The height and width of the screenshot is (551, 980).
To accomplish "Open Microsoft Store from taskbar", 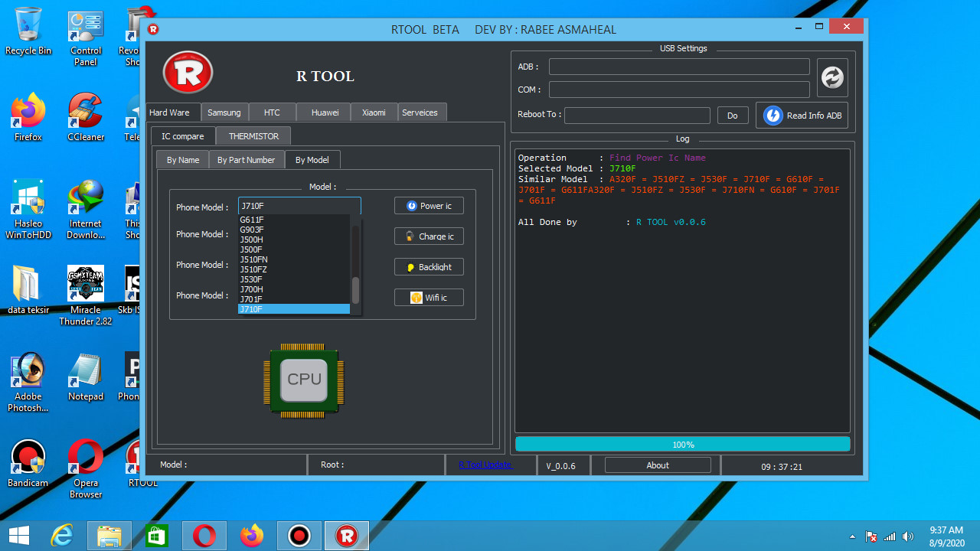I will coord(156,536).
